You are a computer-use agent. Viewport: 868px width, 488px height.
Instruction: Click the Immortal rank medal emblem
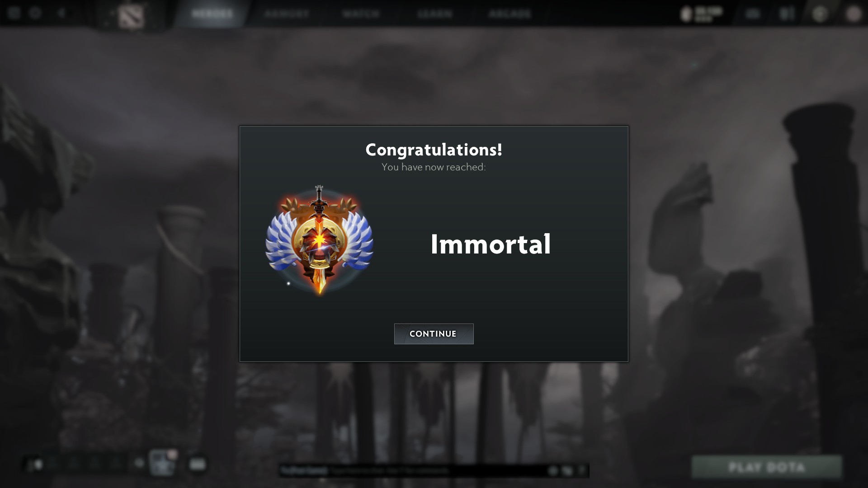[x=319, y=240]
